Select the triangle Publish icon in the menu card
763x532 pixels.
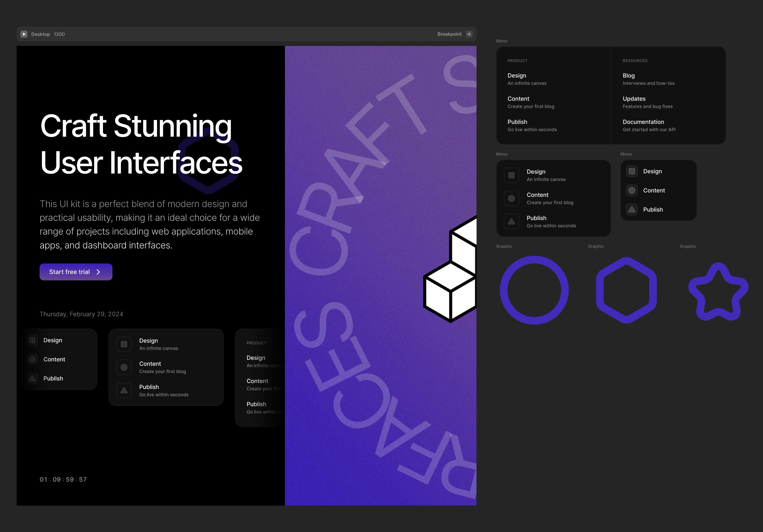pos(511,221)
